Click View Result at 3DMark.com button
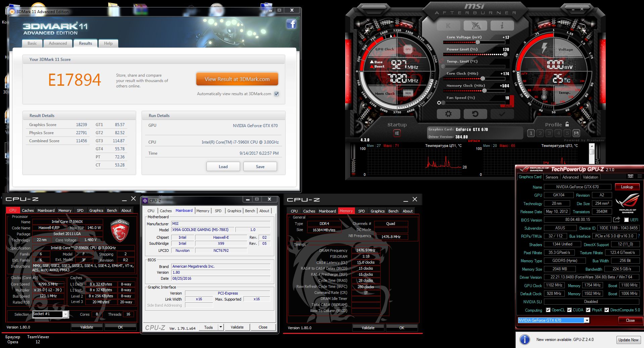 pyautogui.click(x=237, y=79)
